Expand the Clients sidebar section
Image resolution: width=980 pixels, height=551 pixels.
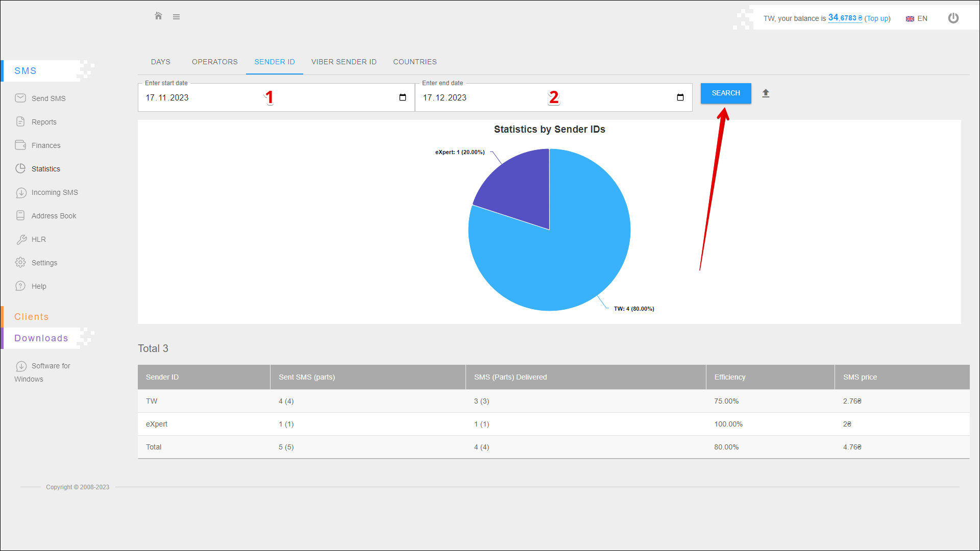tap(32, 317)
